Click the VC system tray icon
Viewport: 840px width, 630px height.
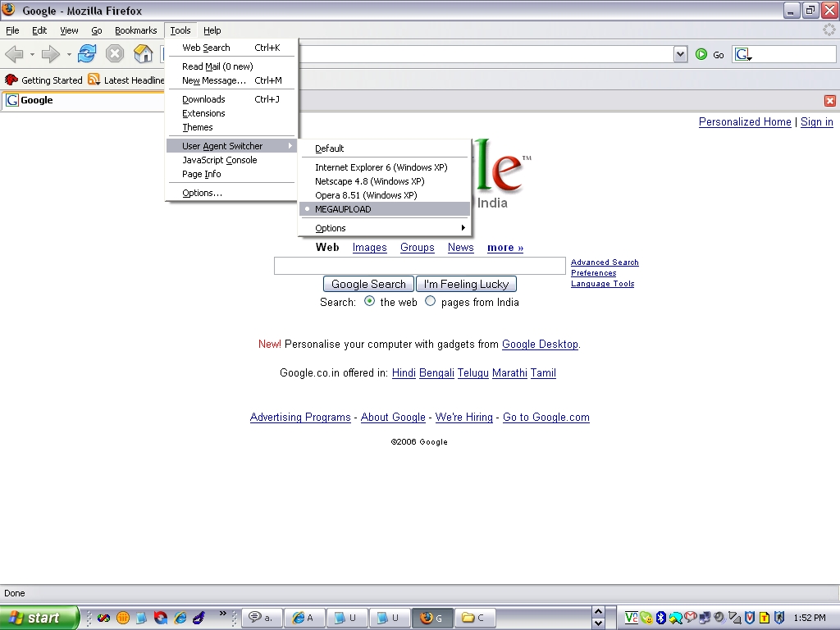[x=631, y=618]
